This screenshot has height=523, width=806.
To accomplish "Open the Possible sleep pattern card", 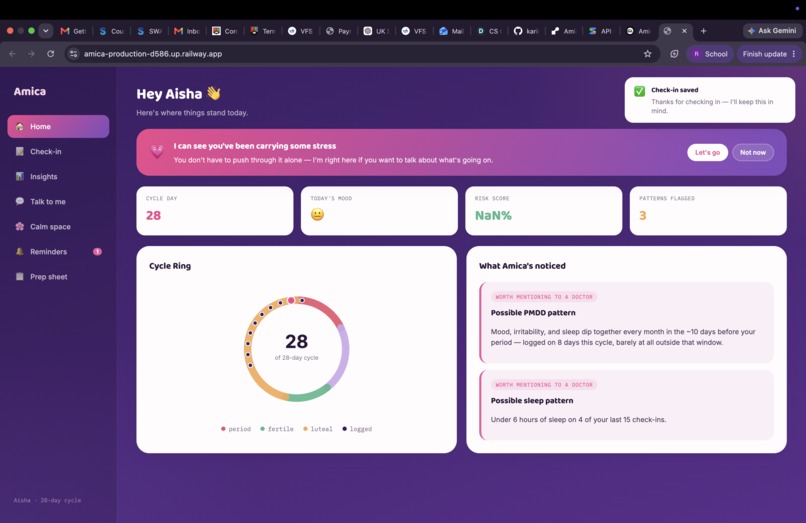I will tap(626, 405).
